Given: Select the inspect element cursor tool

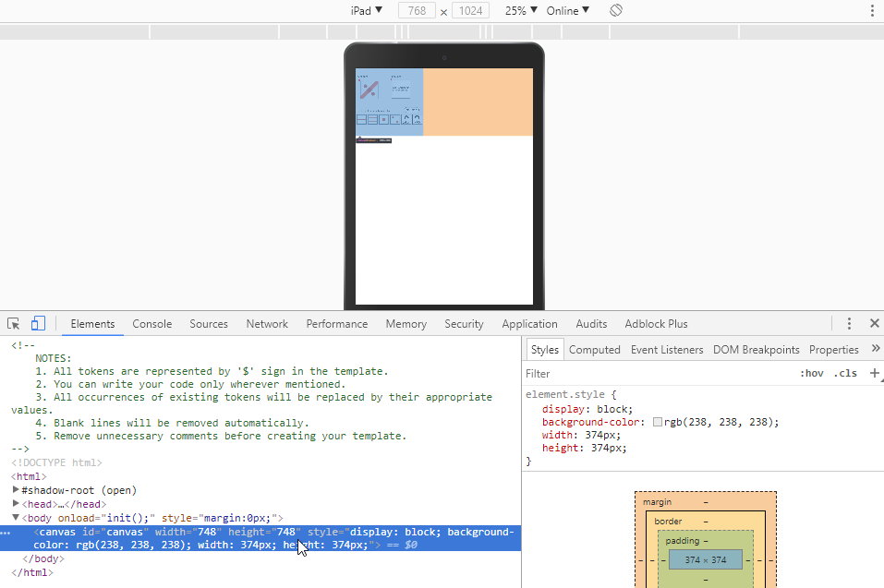Looking at the screenshot, I should click(x=13, y=324).
